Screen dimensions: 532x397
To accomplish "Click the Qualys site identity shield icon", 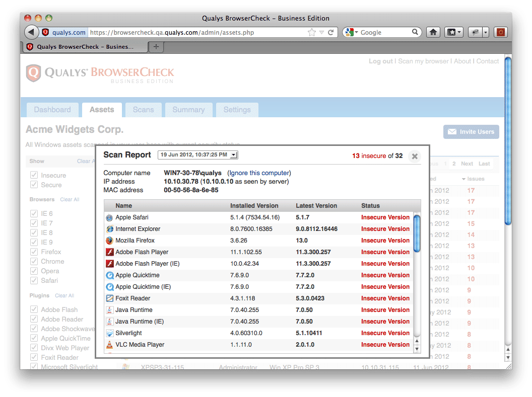I will 45,32.
